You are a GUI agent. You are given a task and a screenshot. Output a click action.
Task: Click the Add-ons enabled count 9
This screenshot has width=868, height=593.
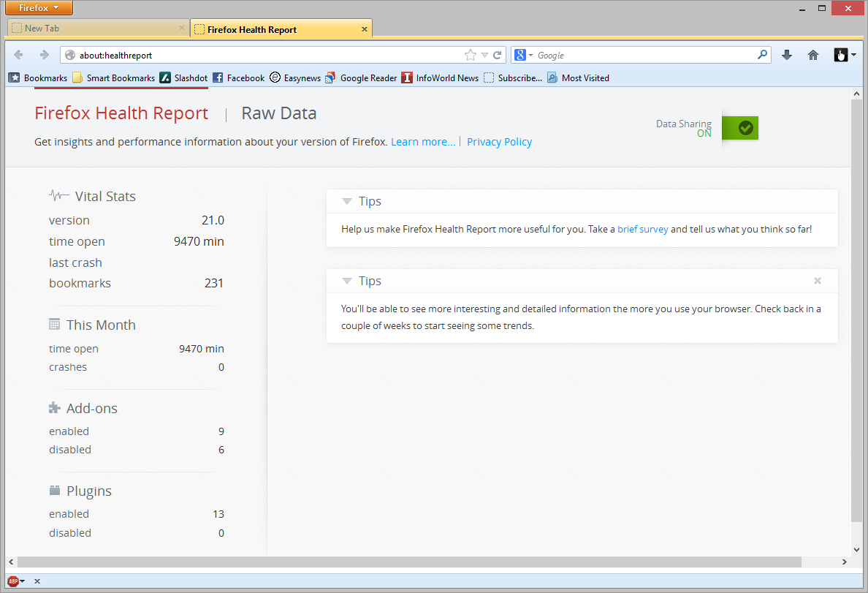point(221,431)
